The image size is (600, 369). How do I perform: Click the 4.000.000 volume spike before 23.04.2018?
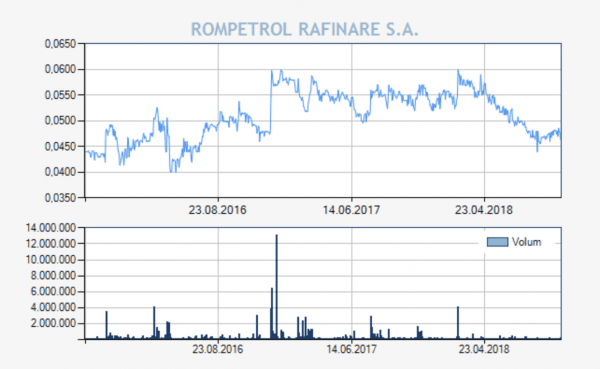point(458,323)
